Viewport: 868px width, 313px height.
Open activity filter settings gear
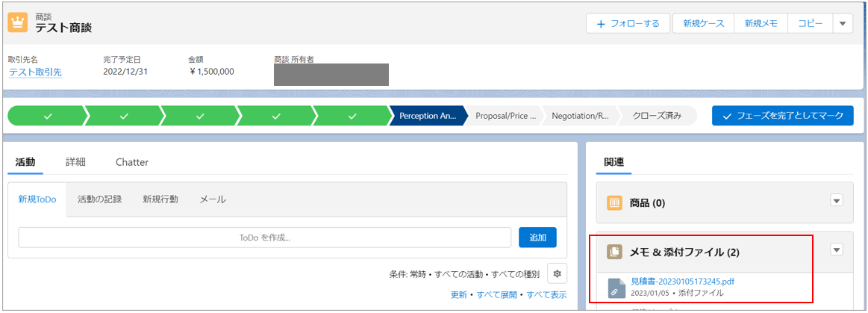[557, 273]
